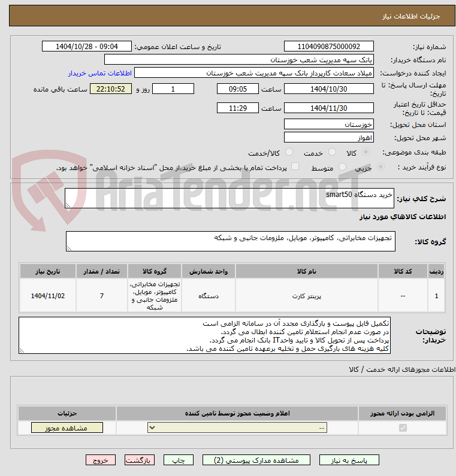Click the 'مشاهده مجوز' button
The width and height of the screenshot is (456, 476).
click(x=67, y=428)
